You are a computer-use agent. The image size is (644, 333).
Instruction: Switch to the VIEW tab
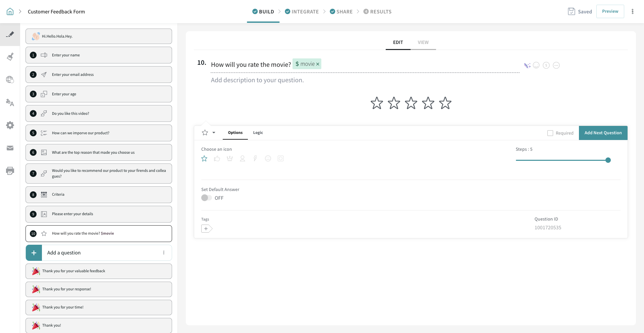423,42
